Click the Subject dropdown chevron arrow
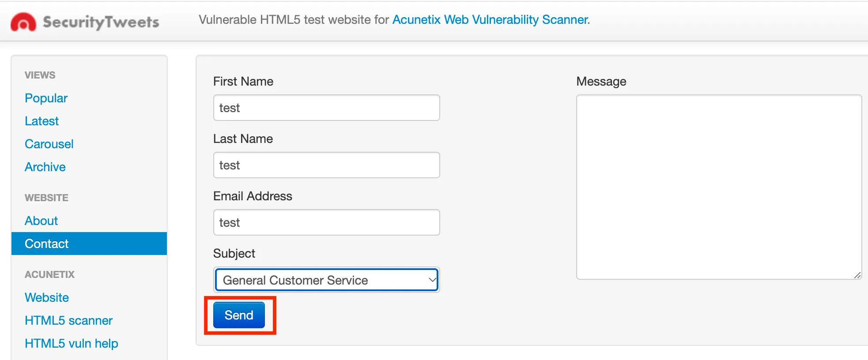 tap(432, 280)
